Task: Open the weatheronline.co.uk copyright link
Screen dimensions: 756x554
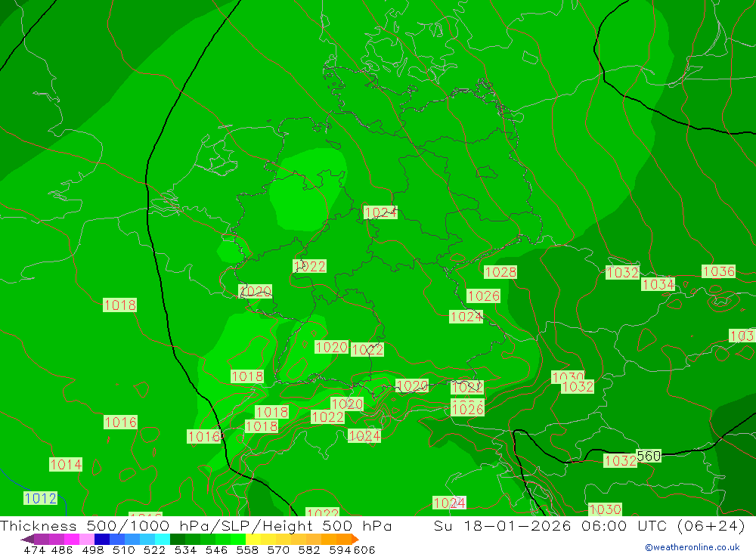Action: pyautogui.click(x=692, y=547)
